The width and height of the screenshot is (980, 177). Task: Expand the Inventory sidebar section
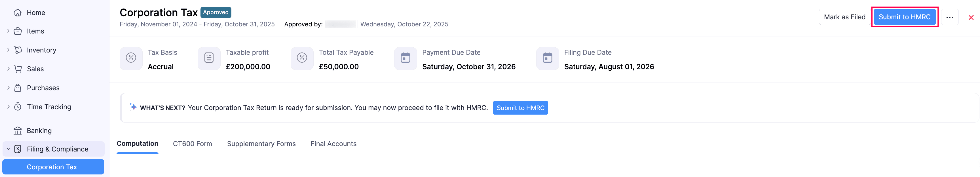click(9, 50)
